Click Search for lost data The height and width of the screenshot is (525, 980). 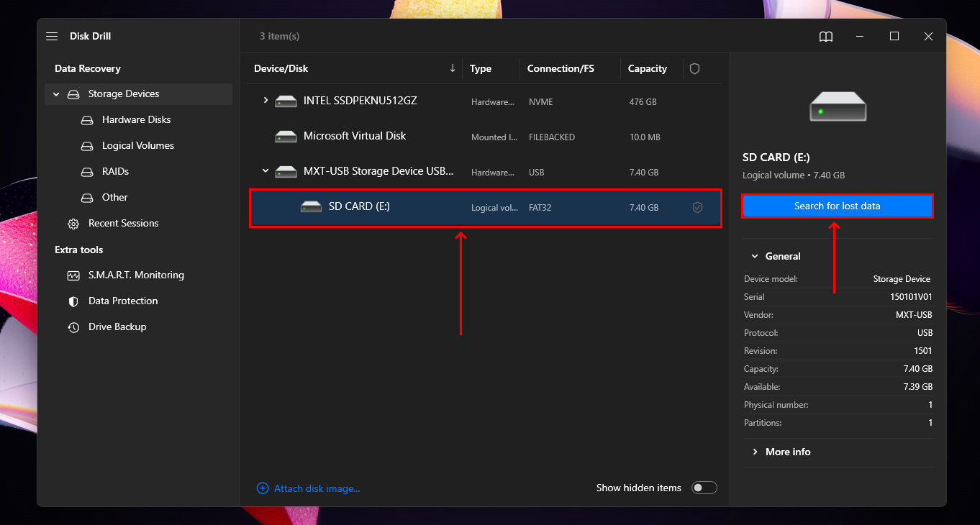click(838, 206)
